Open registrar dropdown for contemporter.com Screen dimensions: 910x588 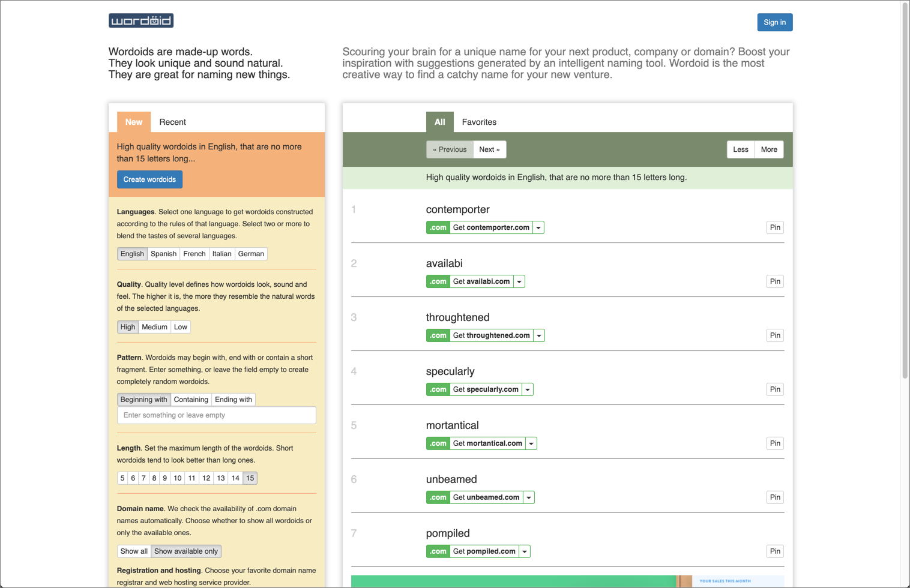click(x=538, y=227)
